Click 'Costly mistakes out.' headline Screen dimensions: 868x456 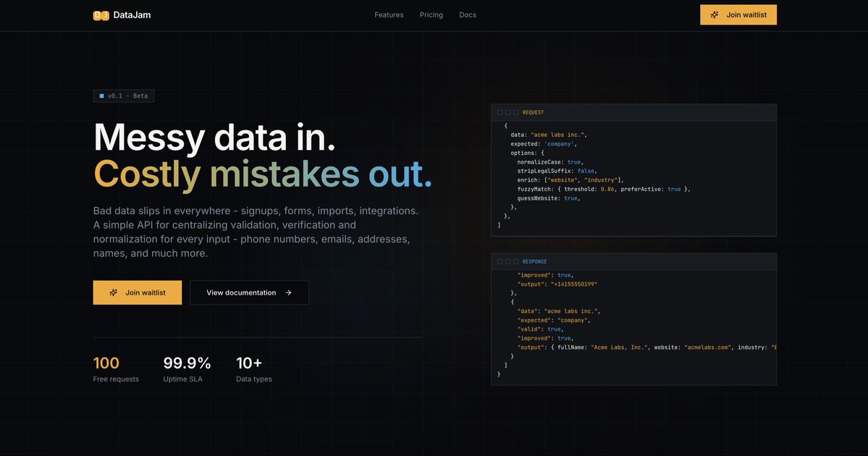(x=262, y=174)
